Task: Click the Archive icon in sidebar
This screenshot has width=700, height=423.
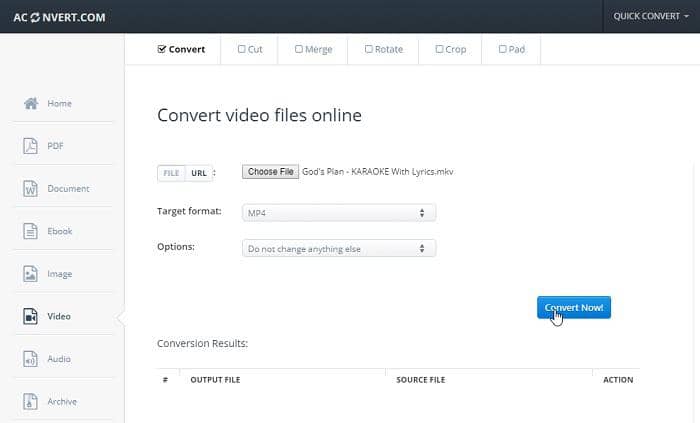Action: pos(30,402)
